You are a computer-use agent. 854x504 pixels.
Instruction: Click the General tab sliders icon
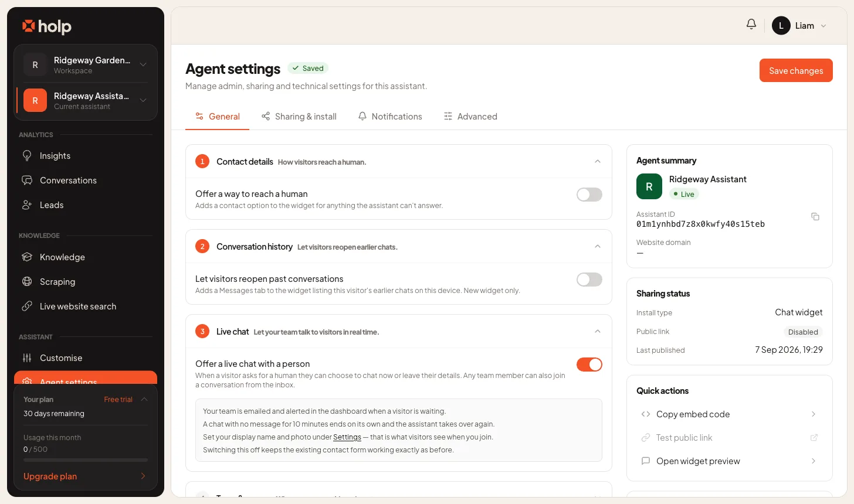[x=199, y=117]
